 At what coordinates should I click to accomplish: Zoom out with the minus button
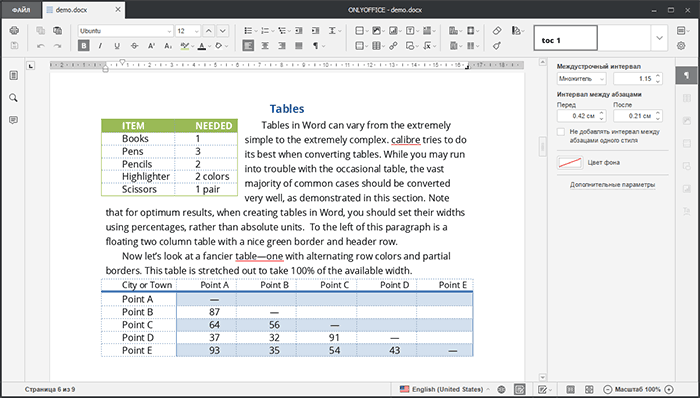pos(608,390)
